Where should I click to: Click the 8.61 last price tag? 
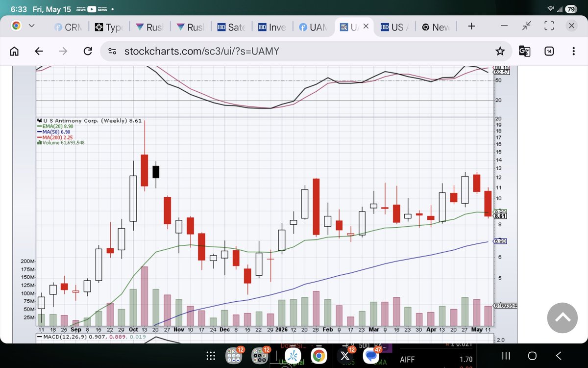[499, 215]
